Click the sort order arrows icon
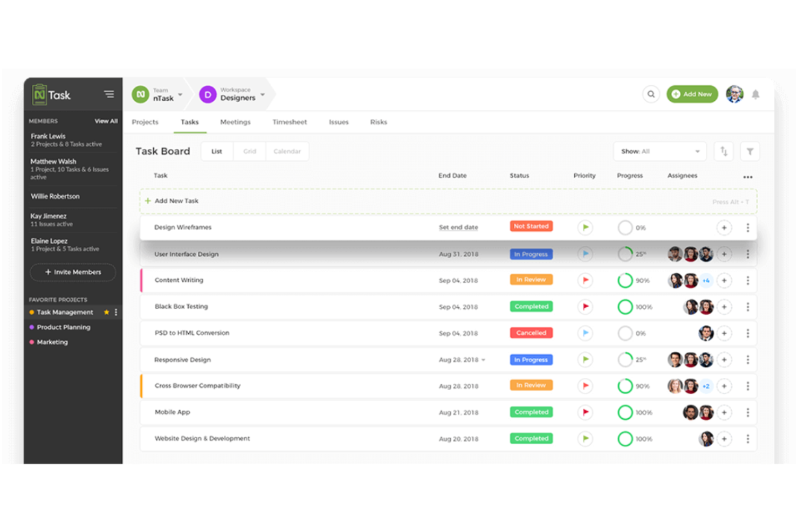The height and width of the screenshot is (532, 798). (x=724, y=151)
